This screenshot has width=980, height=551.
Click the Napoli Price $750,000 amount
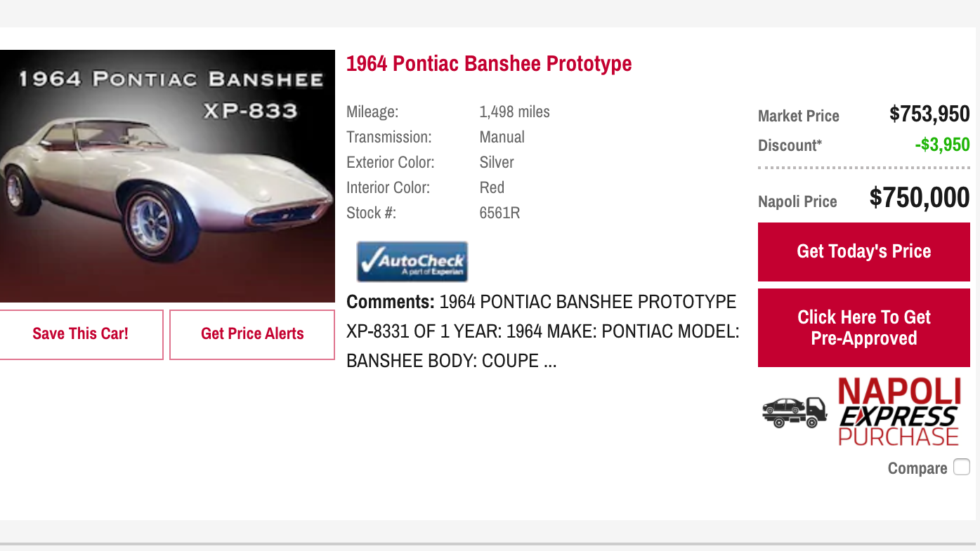click(x=919, y=199)
